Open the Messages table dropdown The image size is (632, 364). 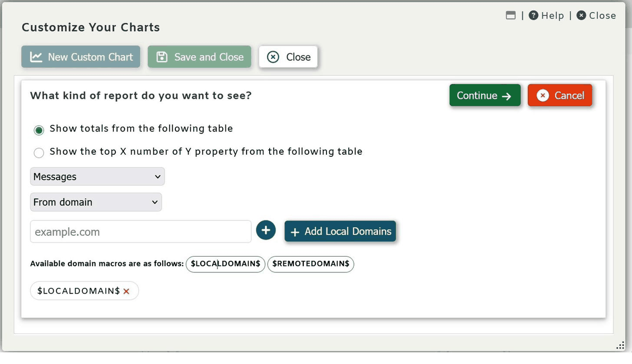(97, 177)
